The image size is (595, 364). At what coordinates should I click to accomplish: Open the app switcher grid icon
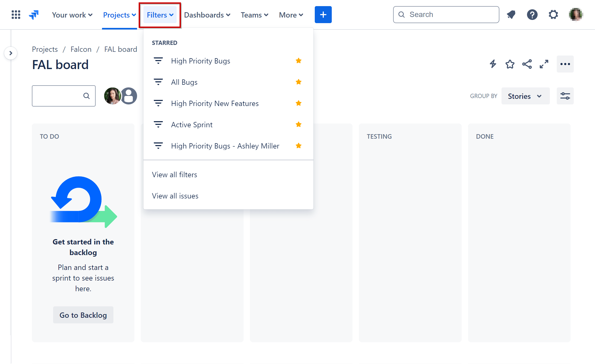16,15
